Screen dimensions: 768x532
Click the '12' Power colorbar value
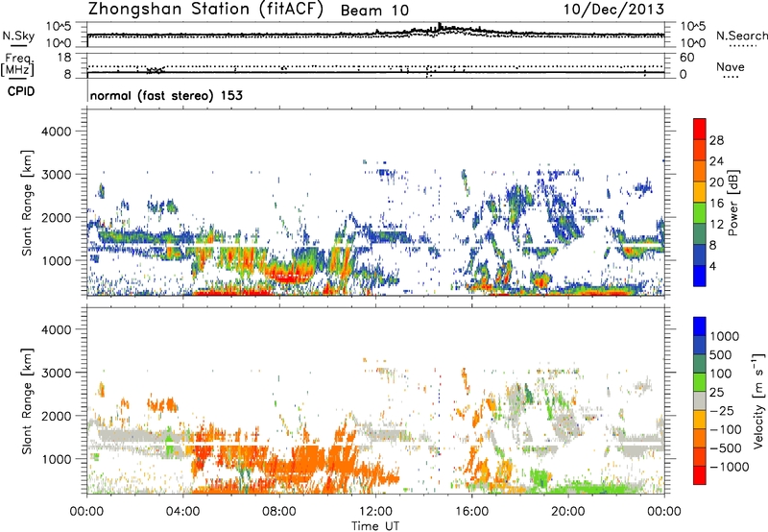point(716,225)
